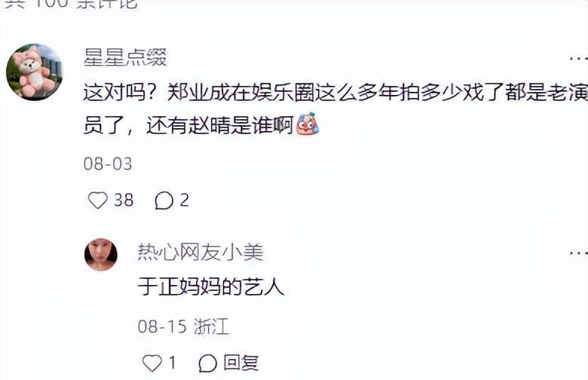This screenshot has height=380, width=588.
Task: Click the like count 1 on the reply
Action: tap(172, 363)
